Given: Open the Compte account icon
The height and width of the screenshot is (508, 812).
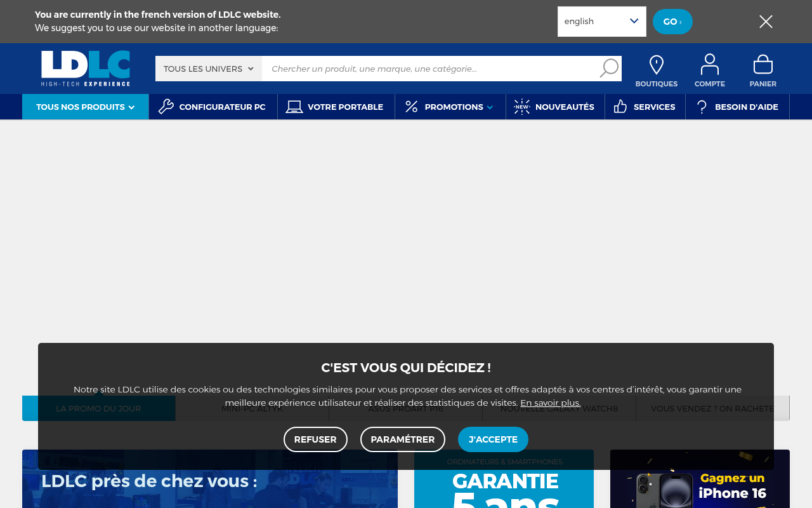Looking at the screenshot, I should click(x=709, y=65).
